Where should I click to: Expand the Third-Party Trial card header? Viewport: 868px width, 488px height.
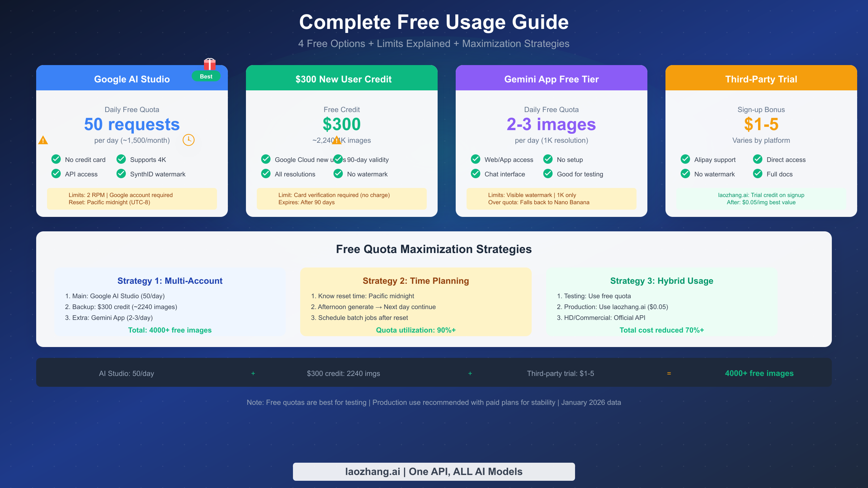point(761,79)
